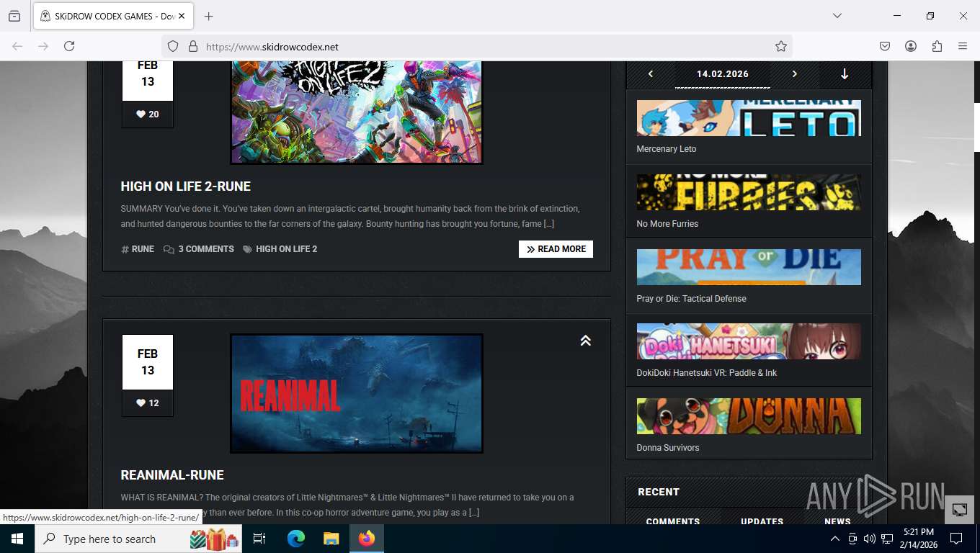This screenshot has width=980, height=553.
Task: Open the notification center icon
Action: [956, 539]
